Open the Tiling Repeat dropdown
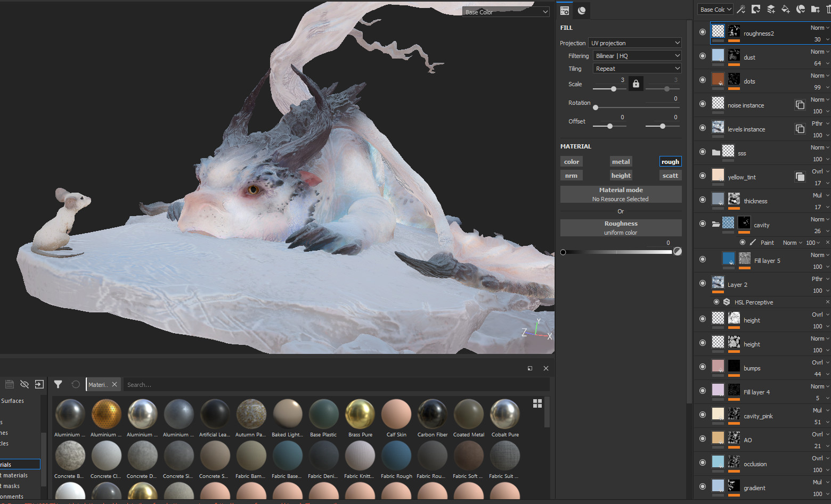 pyautogui.click(x=637, y=69)
